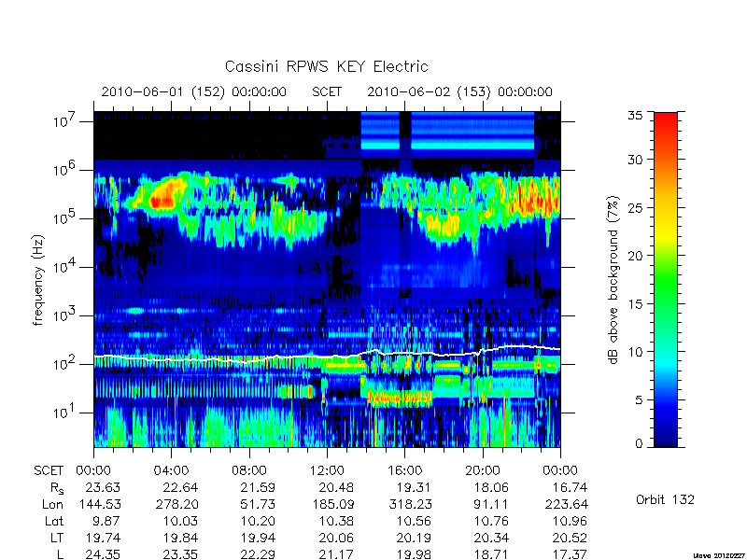Click the Lat value '10.20'
747x560 pixels.
258,521
